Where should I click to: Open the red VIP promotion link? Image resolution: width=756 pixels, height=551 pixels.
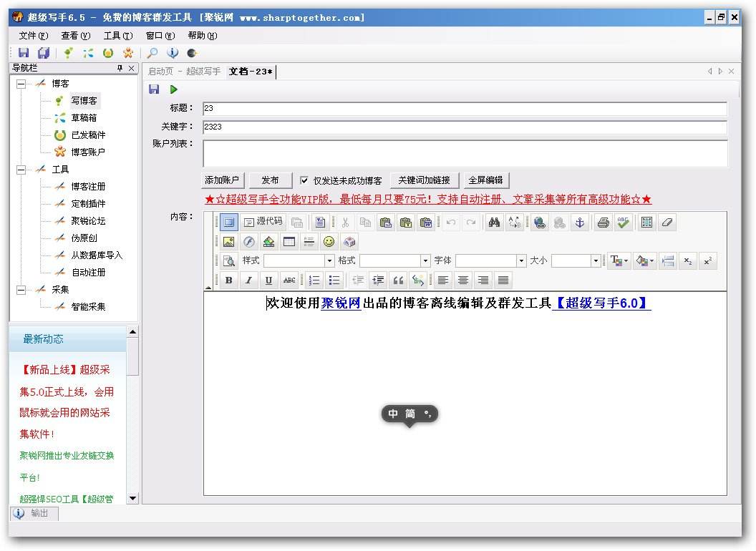click(428, 199)
